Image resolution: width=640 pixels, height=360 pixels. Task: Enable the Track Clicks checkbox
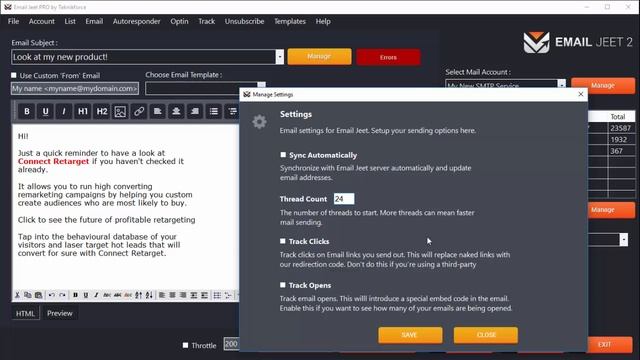coord(282,241)
